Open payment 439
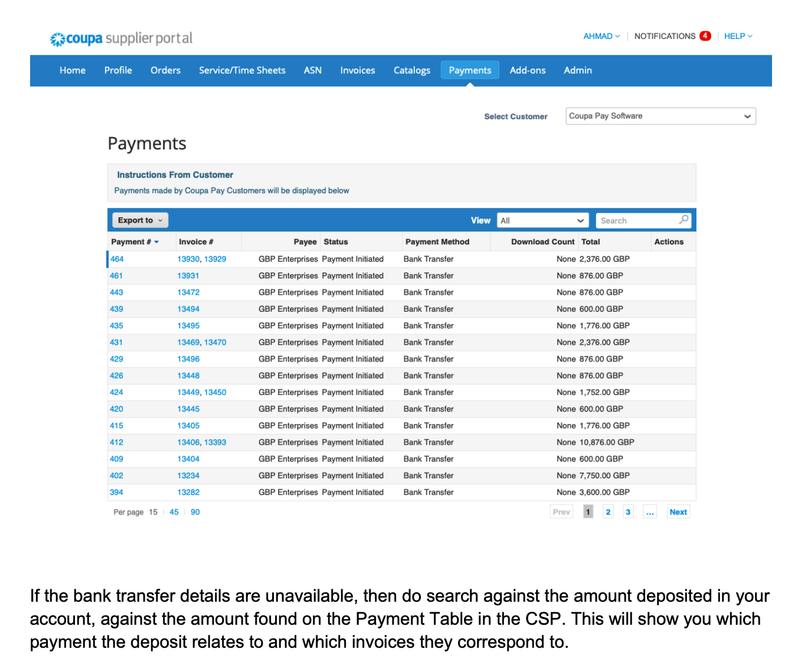The width and height of the screenshot is (811, 672). click(x=116, y=309)
